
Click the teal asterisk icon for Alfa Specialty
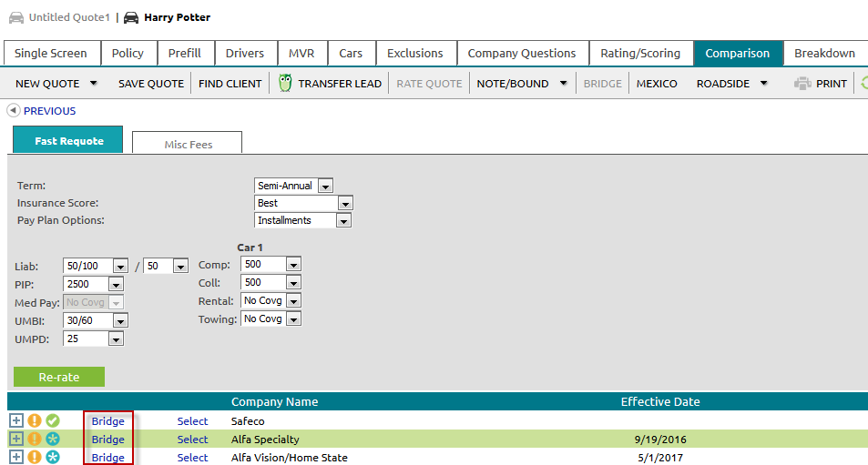click(53, 440)
